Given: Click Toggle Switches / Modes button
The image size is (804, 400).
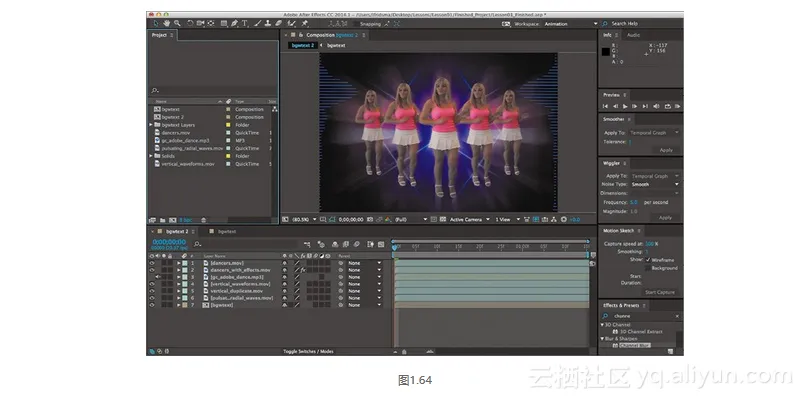Looking at the screenshot, I should point(306,352).
